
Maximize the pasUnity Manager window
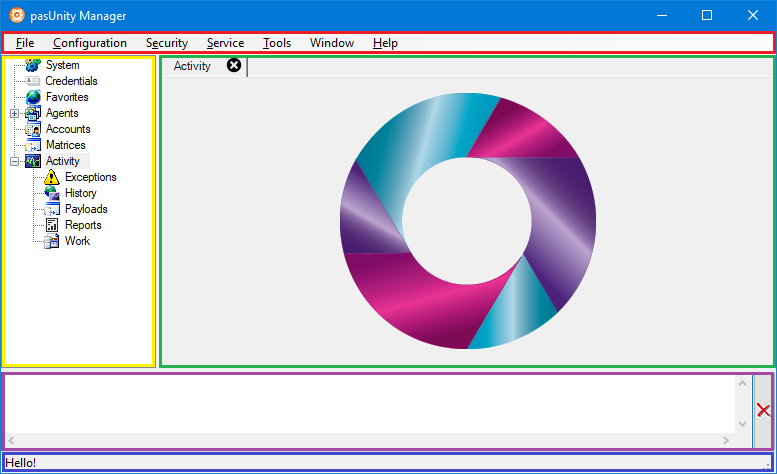[707, 15]
